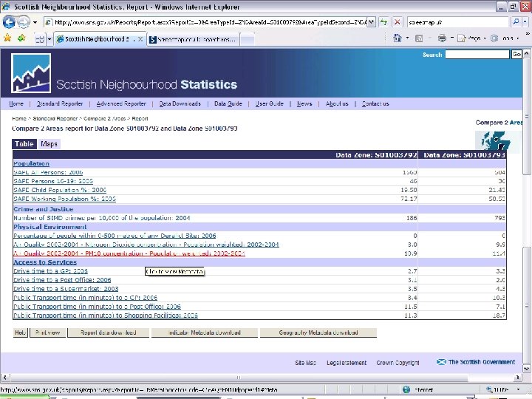The height and width of the screenshot is (399, 532).
Task: Click the RSS feeds icon
Action: pyautogui.click(x=419, y=38)
